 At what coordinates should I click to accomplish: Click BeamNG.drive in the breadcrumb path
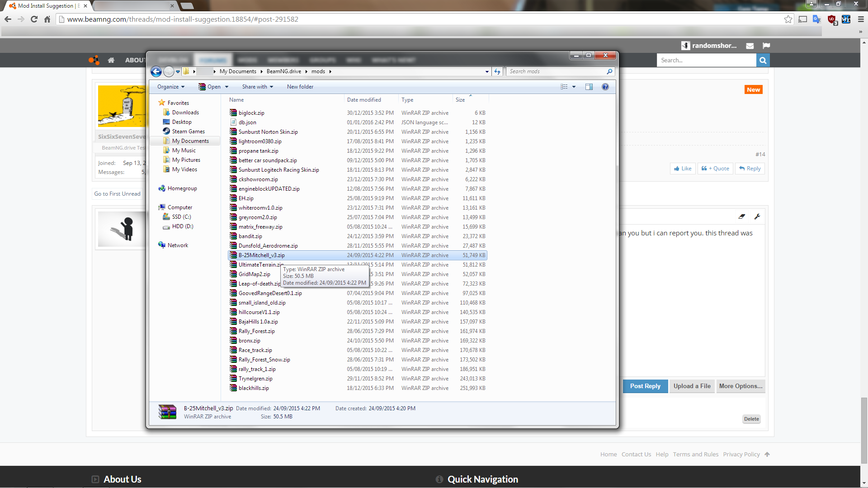[284, 71]
